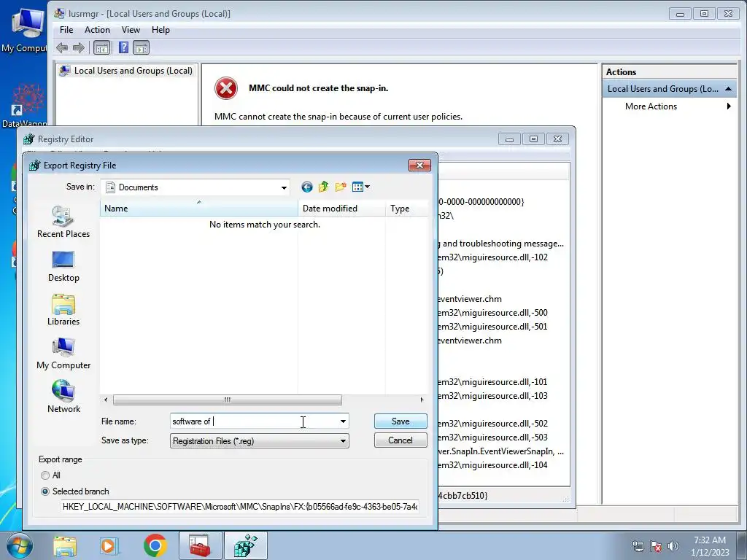Viewport: 747px width, 560px height.
Task: Switch to the red toolbox taskbar app
Action: pyautogui.click(x=200, y=545)
